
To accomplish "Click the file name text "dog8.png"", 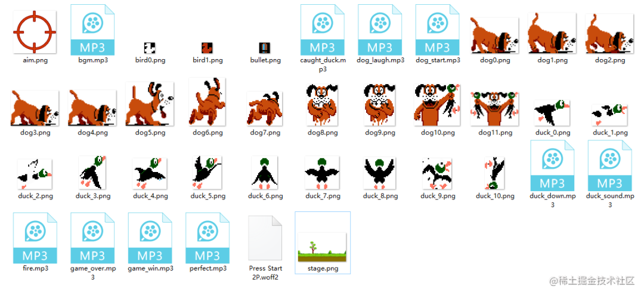I will coord(323,133).
